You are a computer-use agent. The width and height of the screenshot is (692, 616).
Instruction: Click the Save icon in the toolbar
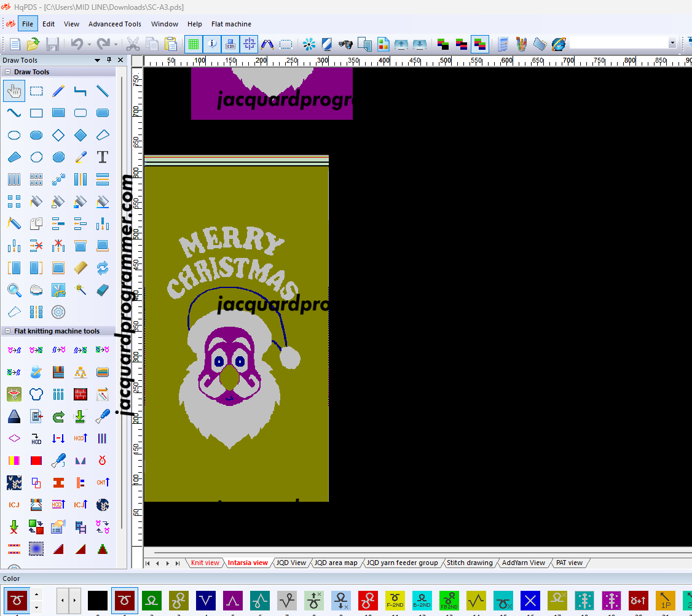[52, 44]
